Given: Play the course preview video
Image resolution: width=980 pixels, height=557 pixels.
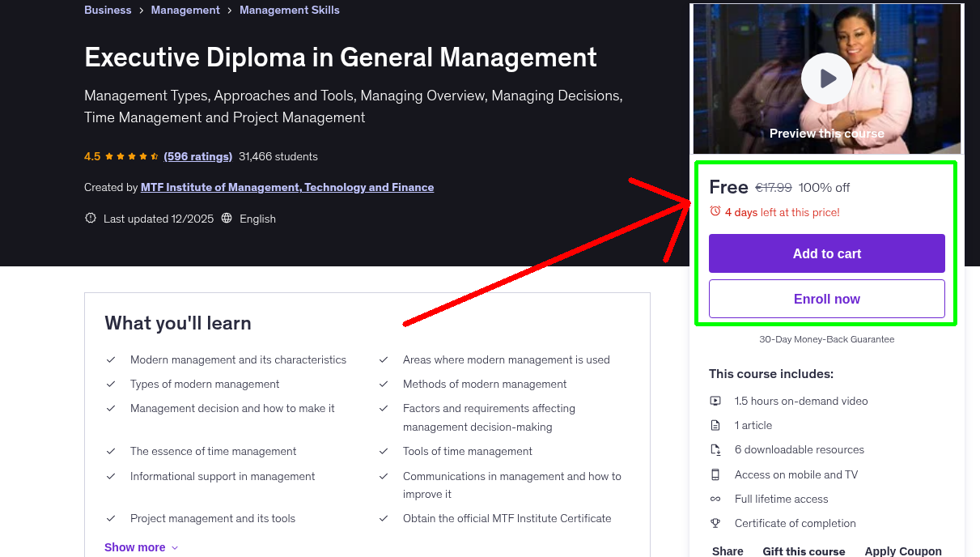Looking at the screenshot, I should pyautogui.click(x=826, y=78).
